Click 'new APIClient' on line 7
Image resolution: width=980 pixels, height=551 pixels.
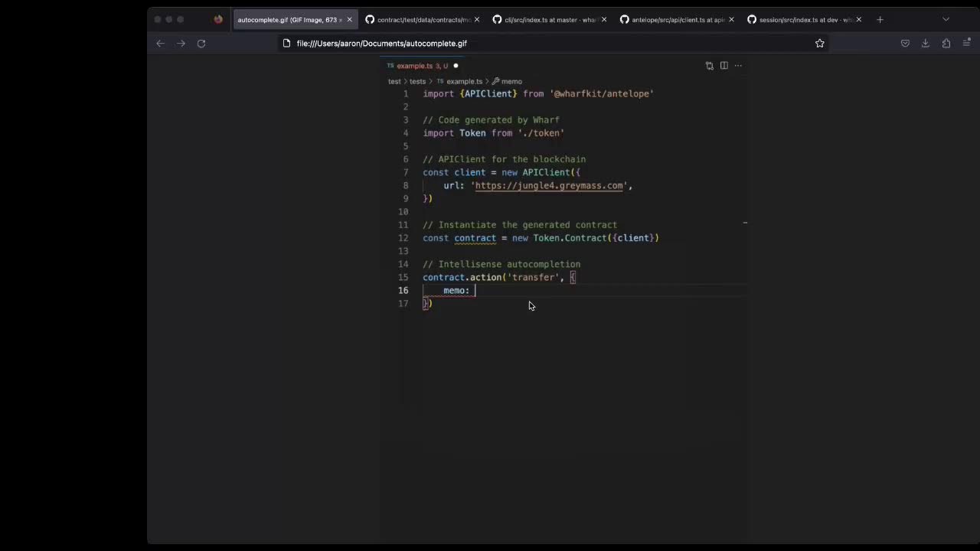(x=535, y=173)
